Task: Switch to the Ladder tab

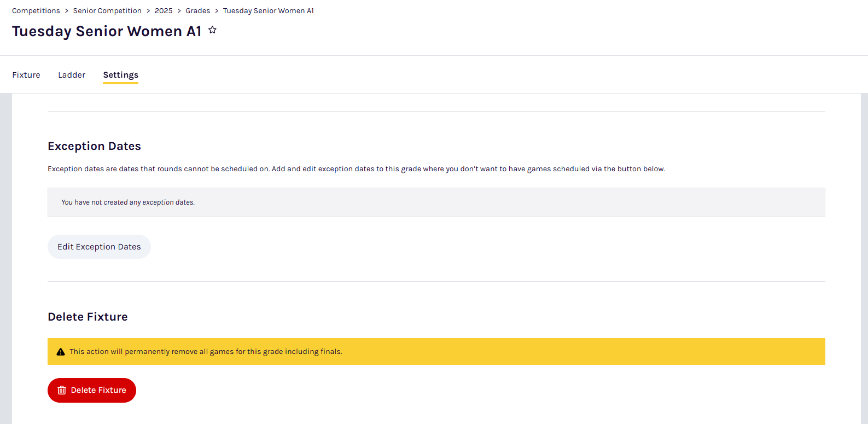Action: tap(72, 75)
